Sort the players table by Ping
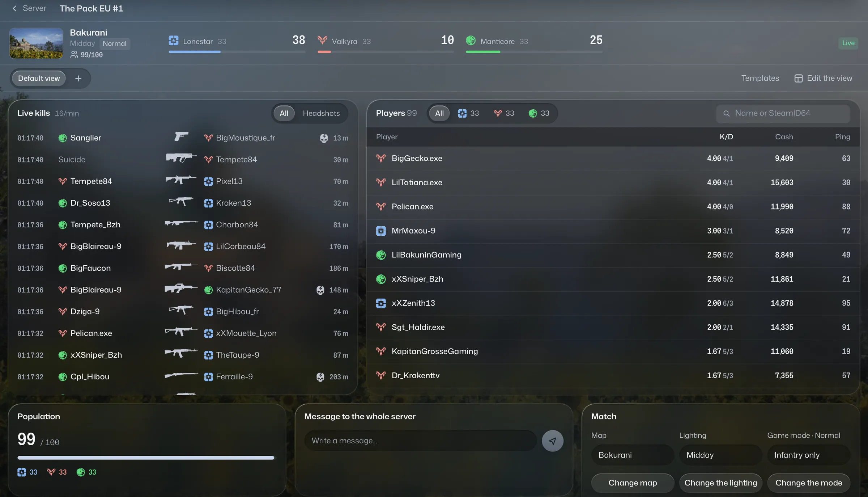Viewport: 868px width, 497px height. 842,137
